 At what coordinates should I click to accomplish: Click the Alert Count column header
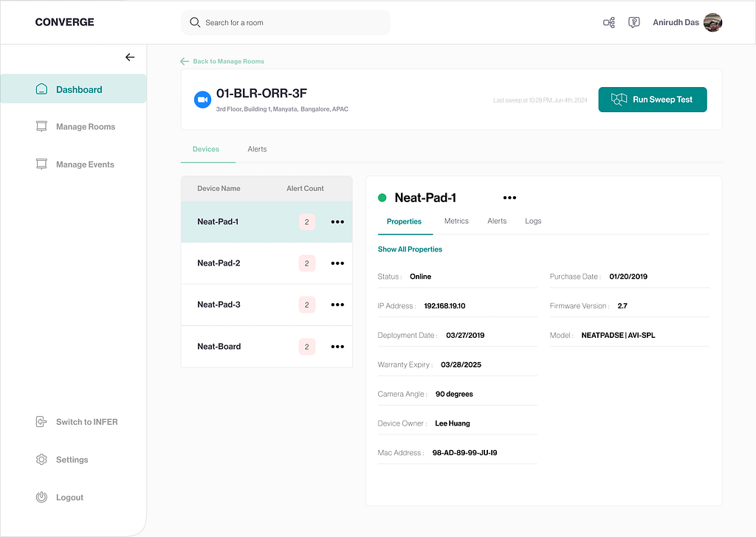point(305,188)
